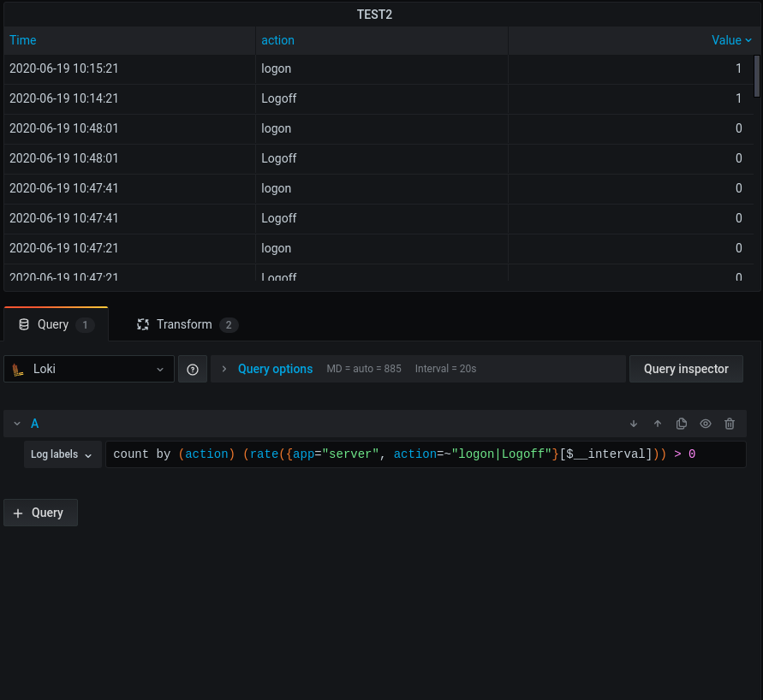Open the Query inspector

pyautogui.click(x=686, y=369)
